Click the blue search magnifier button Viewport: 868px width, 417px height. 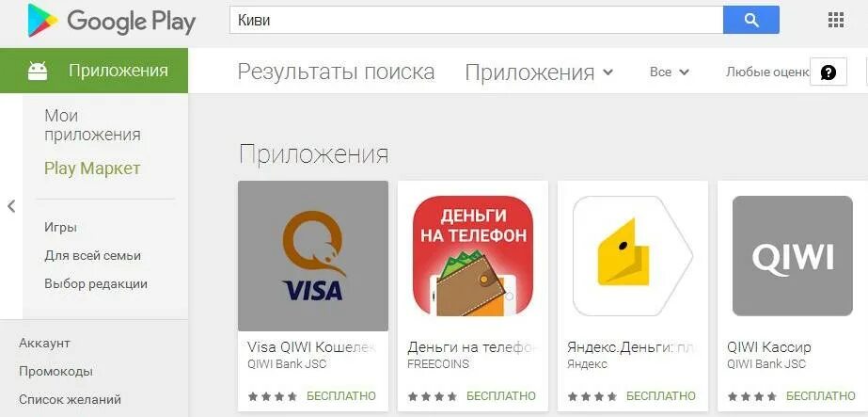750,21
